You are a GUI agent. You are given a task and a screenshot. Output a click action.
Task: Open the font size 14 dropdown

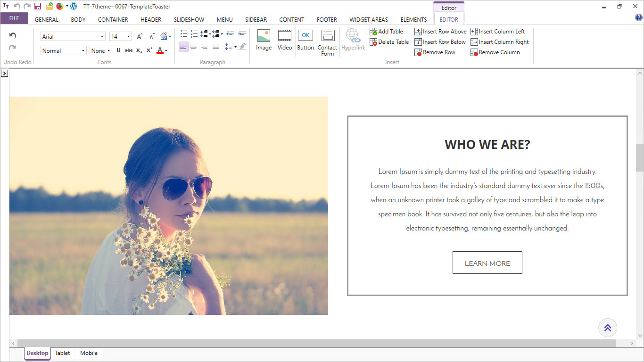pyautogui.click(x=128, y=37)
